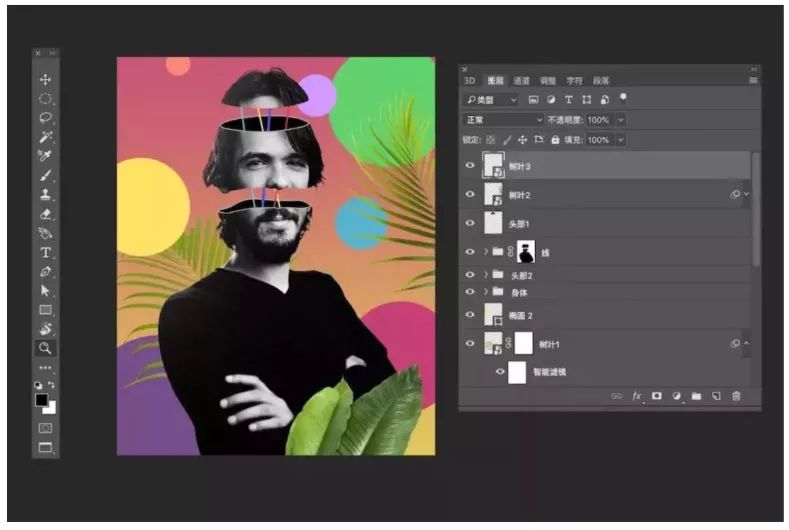Expand the 头部2 group
Viewport: 789px width, 530px height.
pos(486,275)
